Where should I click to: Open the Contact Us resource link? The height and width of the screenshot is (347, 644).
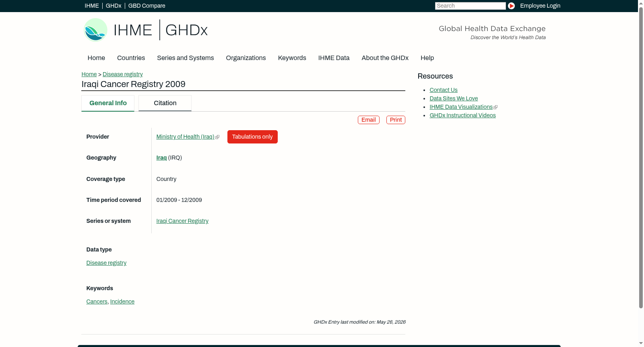pos(444,90)
